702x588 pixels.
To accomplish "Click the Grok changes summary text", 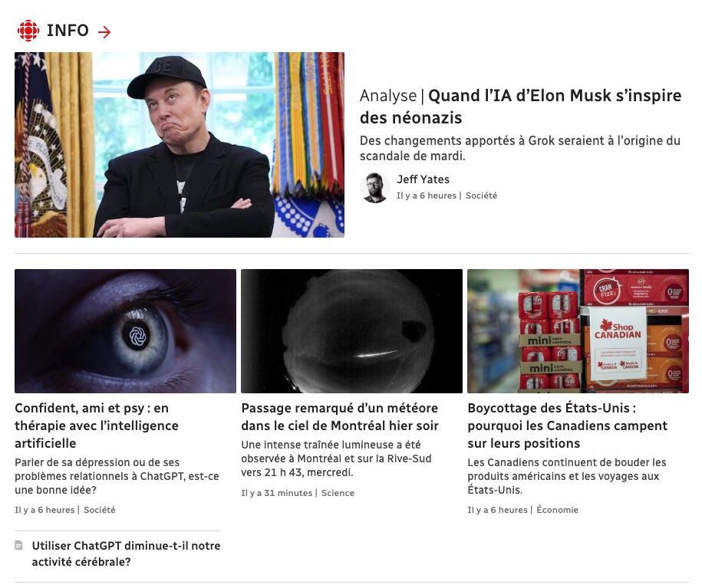I will (x=519, y=148).
